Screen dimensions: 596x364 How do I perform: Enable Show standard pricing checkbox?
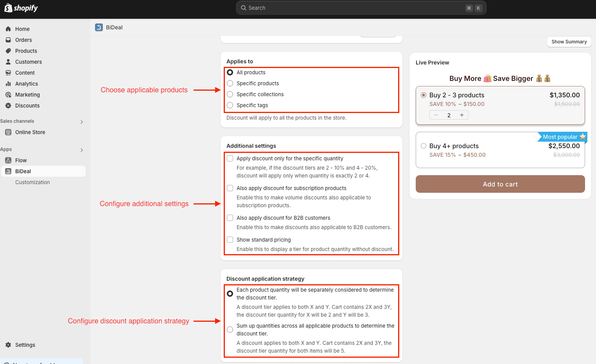[230, 240]
